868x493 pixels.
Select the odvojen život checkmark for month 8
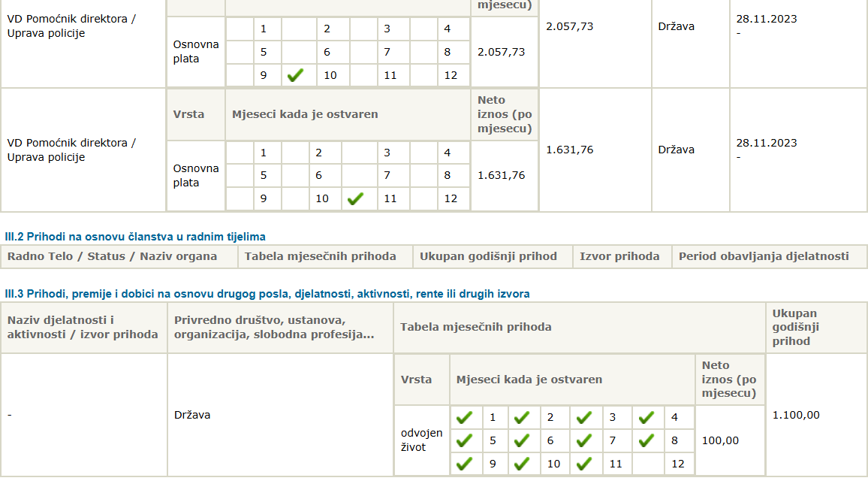(x=646, y=440)
